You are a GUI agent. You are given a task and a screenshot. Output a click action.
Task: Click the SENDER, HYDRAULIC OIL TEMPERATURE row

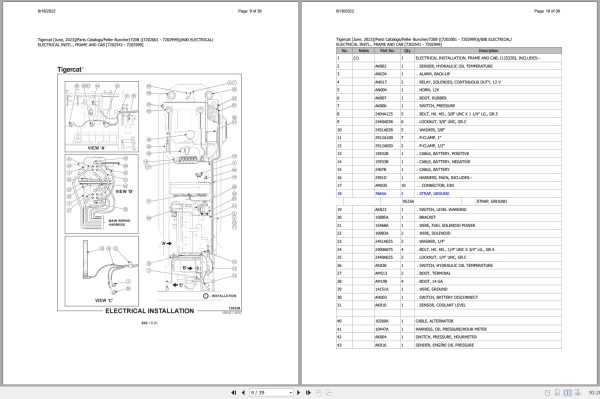449,66
